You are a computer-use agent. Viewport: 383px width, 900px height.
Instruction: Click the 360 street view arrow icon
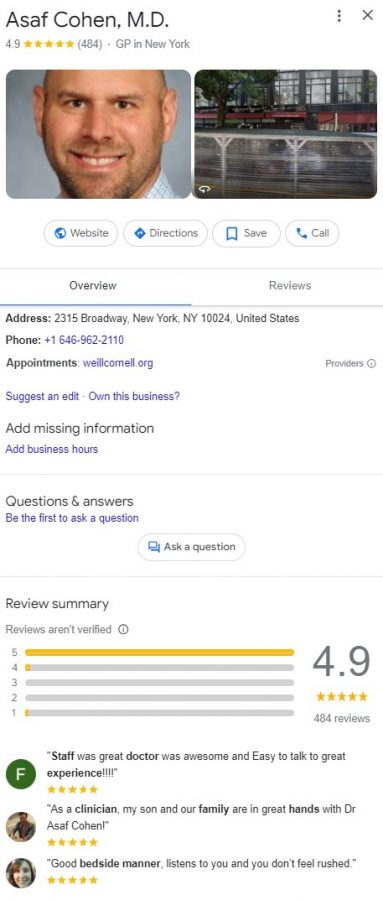click(204, 190)
